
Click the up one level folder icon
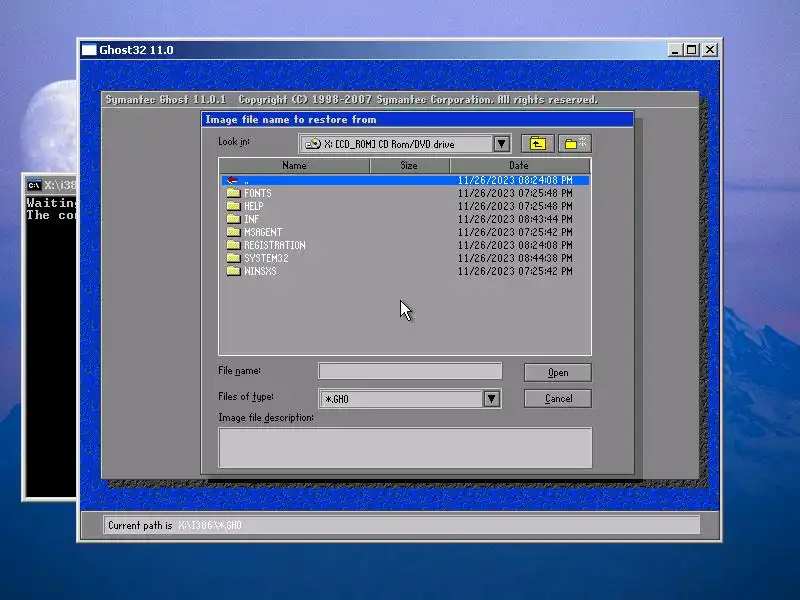(x=537, y=144)
